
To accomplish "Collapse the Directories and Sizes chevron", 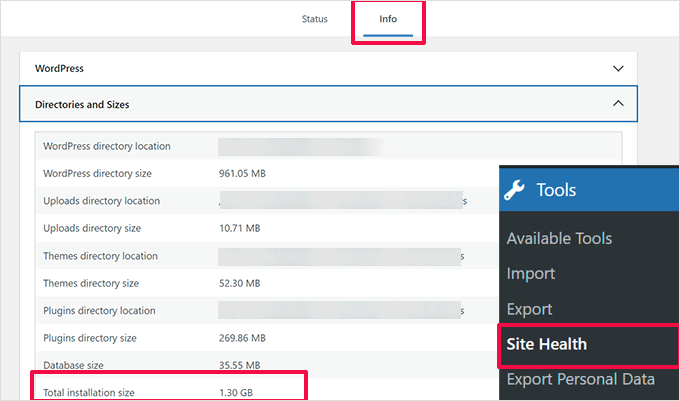I will pyautogui.click(x=618, y=103).
